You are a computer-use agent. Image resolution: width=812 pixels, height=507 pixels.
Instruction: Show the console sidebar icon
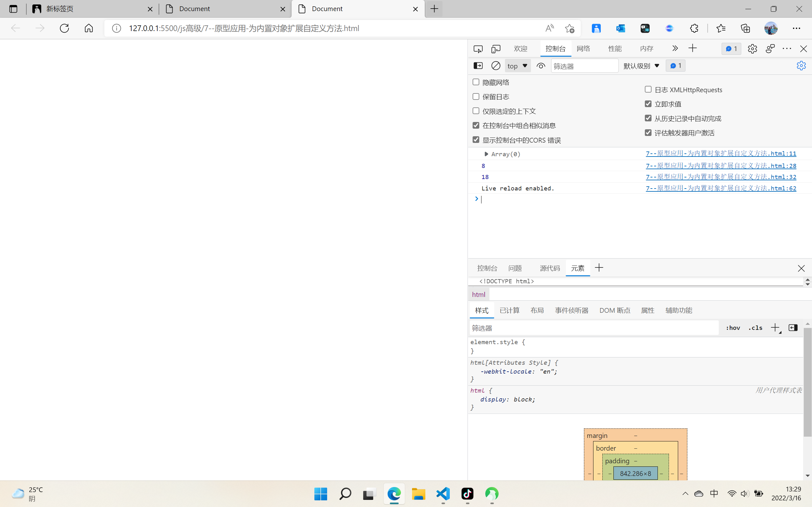[478, 66]
